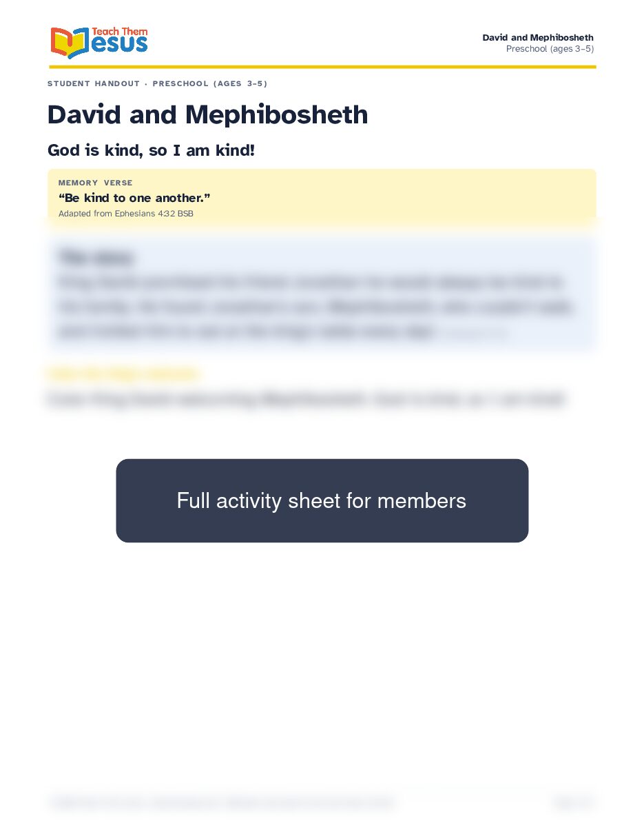The height and width of the screenshot is (834, 644).
Task: Click the Teach Them Jesus open-book logo icon
Action: pyautogui.click(x=69, y=43)
